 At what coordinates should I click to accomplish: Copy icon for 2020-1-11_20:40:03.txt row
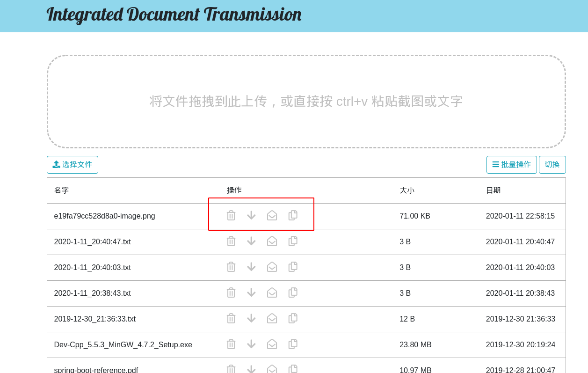(293, 267)
